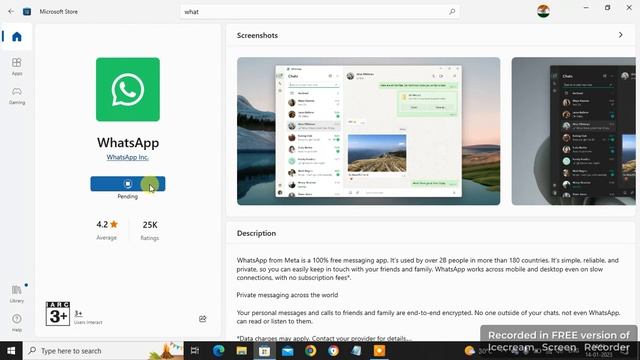Open Help in the sidebar
This screenshot has height=360, width=640.
pos(17,322)
